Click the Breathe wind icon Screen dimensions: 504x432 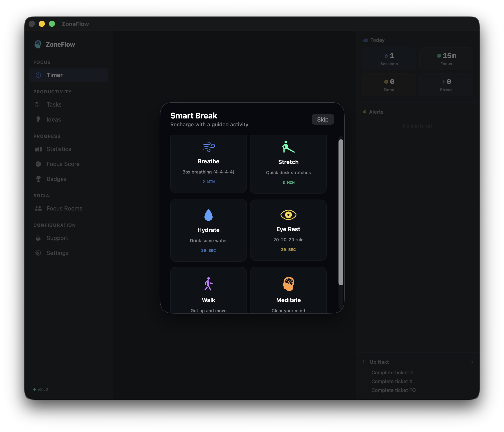[208, 147]
